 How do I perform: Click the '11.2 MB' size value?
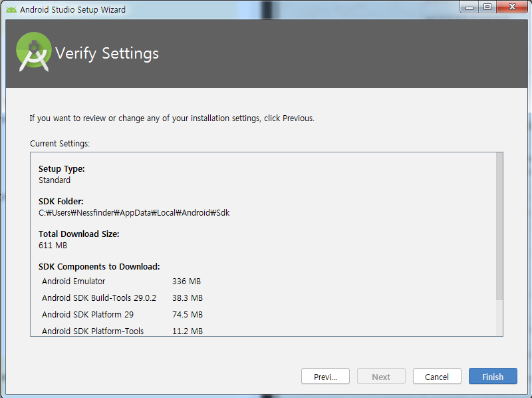[188, 331]
